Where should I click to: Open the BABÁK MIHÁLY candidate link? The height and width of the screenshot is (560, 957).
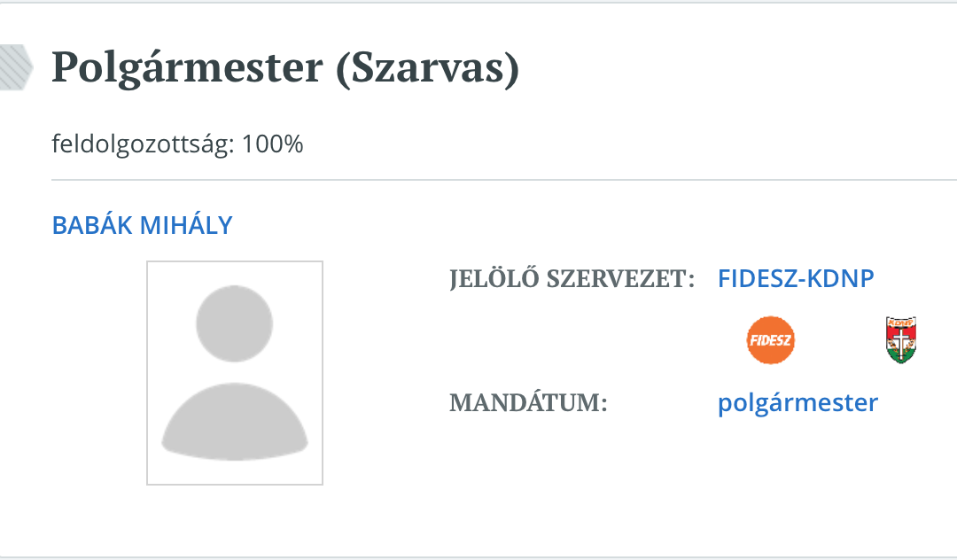click(x=142, y=225)
